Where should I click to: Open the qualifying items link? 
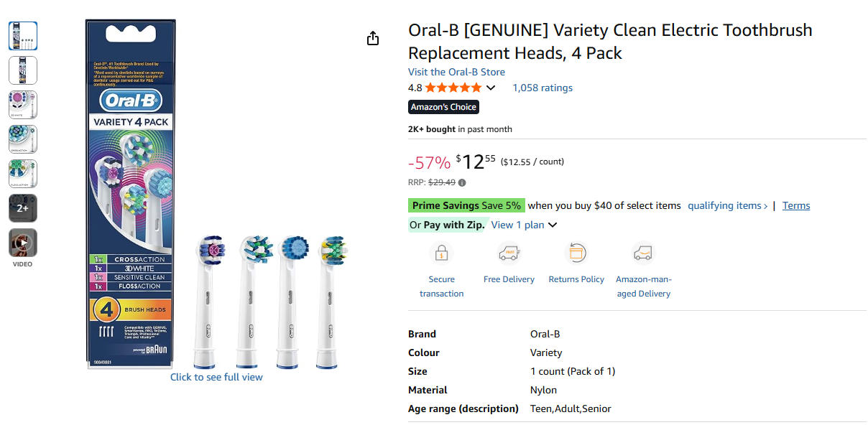click(727, 205)
